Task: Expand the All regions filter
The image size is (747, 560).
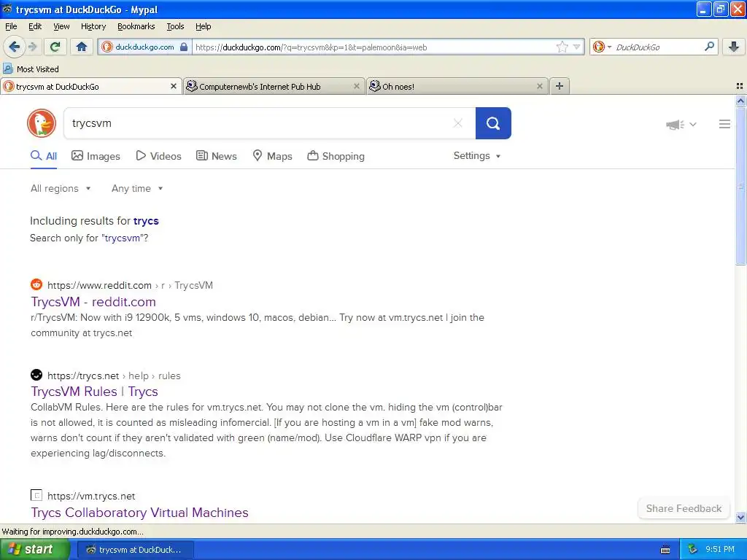Action: [x=61, y=189]
